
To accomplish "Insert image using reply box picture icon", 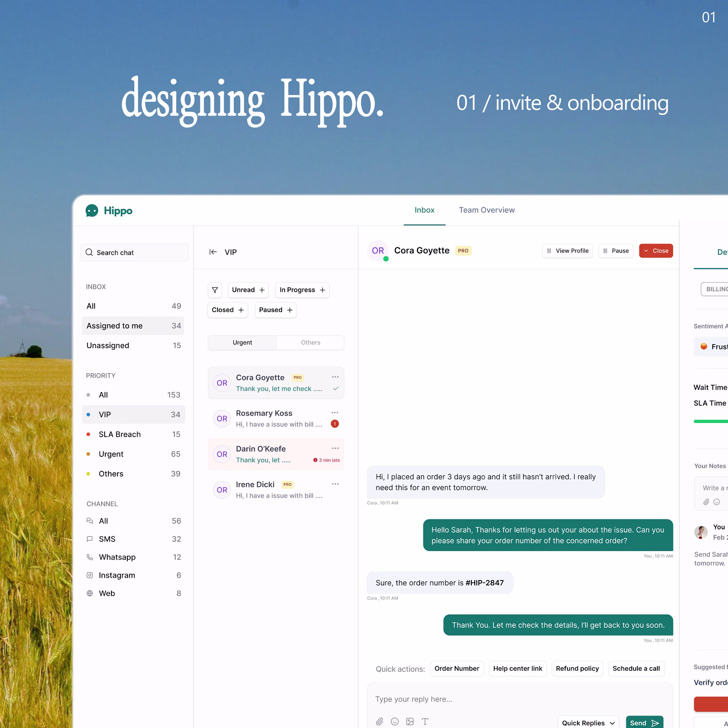I will [410, 721].
